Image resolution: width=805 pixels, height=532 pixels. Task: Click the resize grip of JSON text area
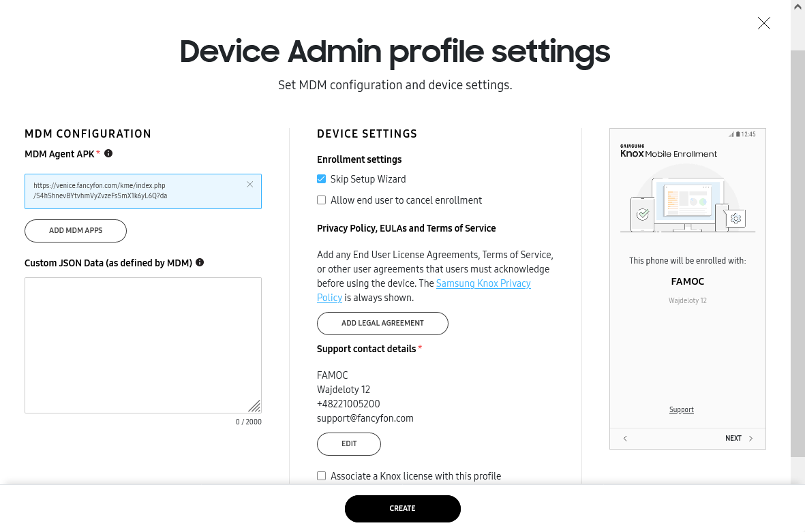(x=255, y=406)
